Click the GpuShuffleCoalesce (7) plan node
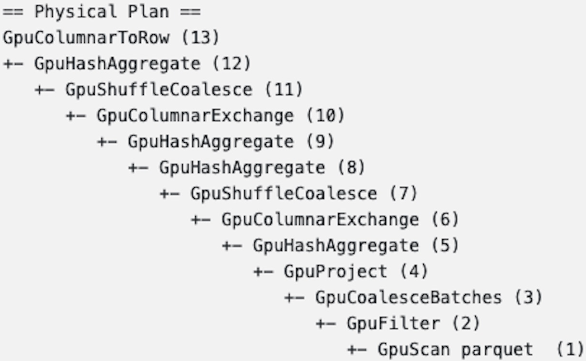Image resolution: width=586 pixels, height=361 pixels. pos(304,194)
